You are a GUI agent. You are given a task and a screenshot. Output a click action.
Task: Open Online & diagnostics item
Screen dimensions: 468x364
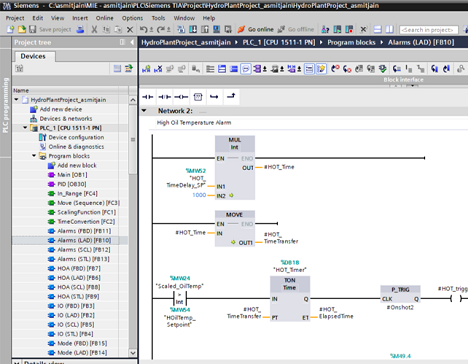tap(76, 146)
